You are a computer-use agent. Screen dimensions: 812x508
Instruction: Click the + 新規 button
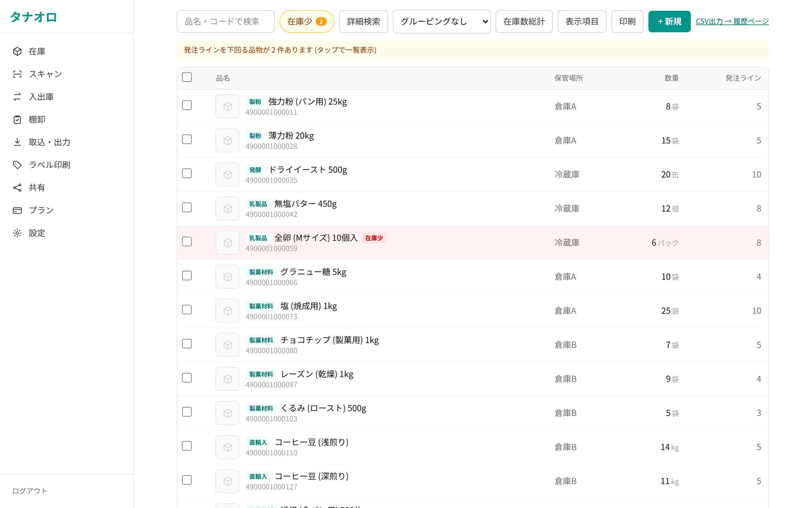tap(669, 21)
